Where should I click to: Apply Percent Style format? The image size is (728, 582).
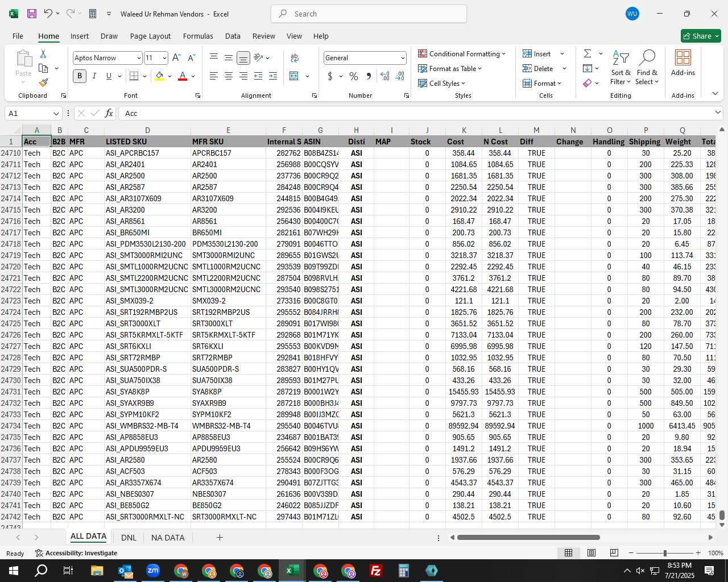point(354,76)
